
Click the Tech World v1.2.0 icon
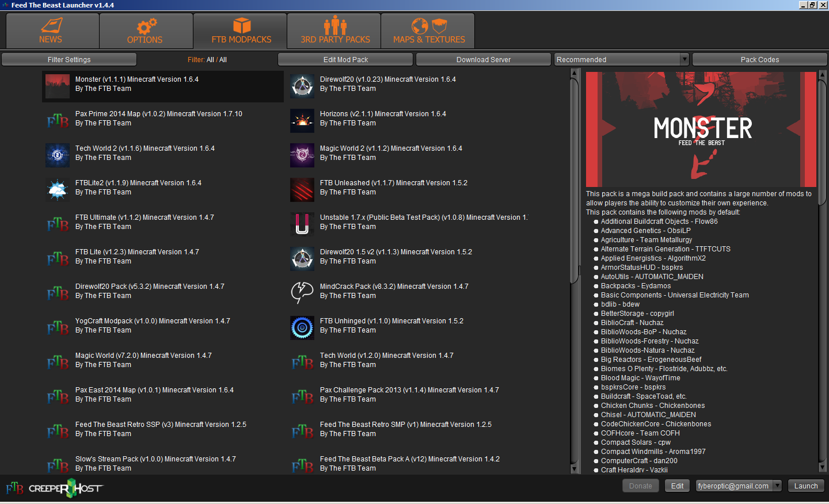(x=302, y=362)
